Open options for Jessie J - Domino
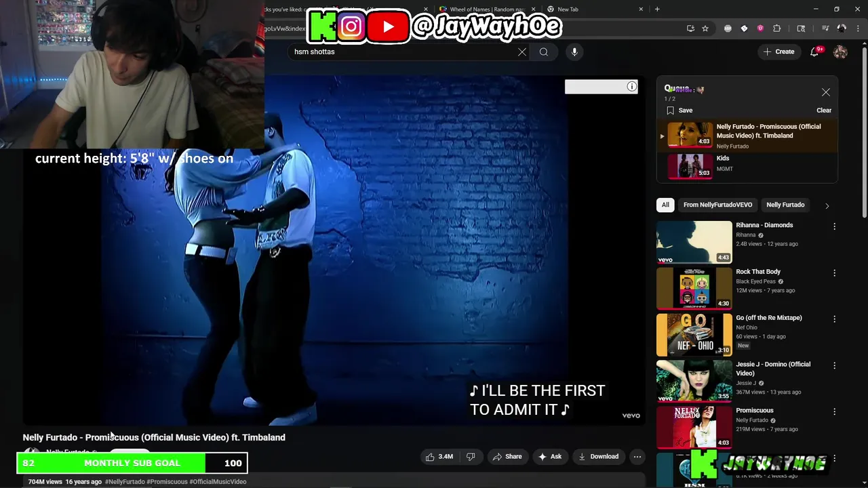868x488 pixels. click(834, 365)
